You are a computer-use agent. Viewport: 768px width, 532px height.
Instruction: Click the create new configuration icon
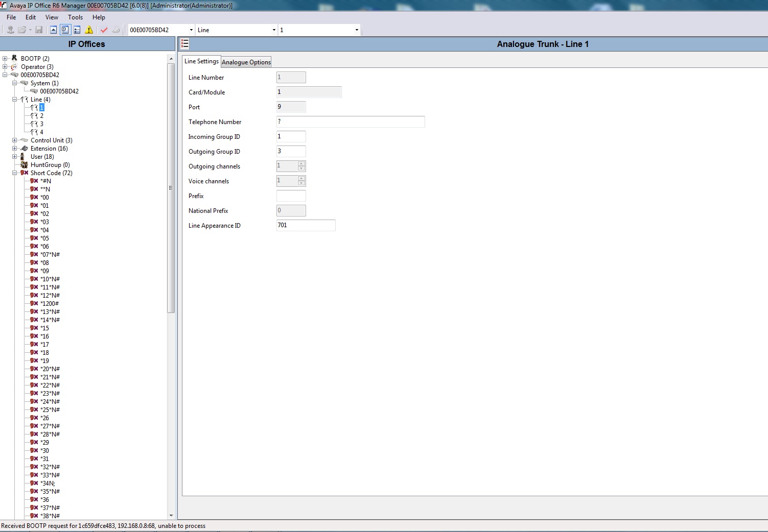pos(116,30)
